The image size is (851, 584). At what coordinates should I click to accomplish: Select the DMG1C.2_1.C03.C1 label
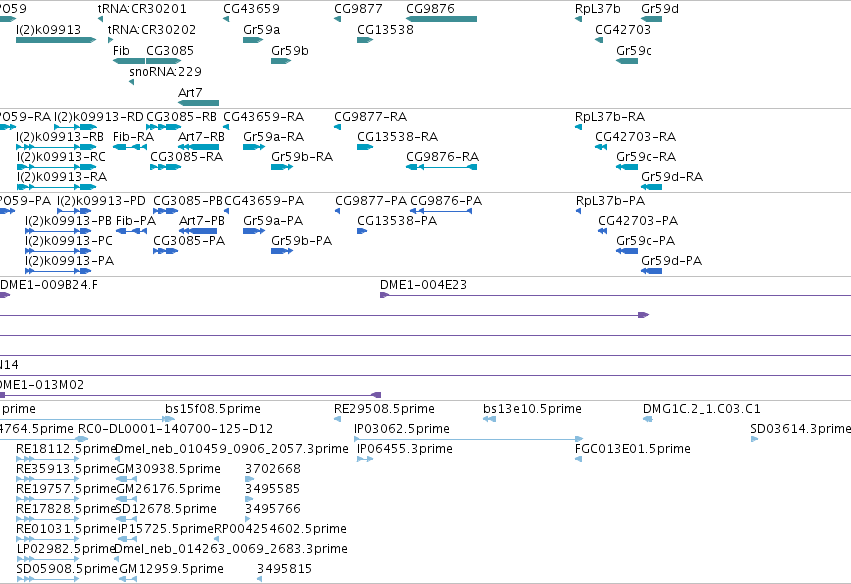point(702,409)
